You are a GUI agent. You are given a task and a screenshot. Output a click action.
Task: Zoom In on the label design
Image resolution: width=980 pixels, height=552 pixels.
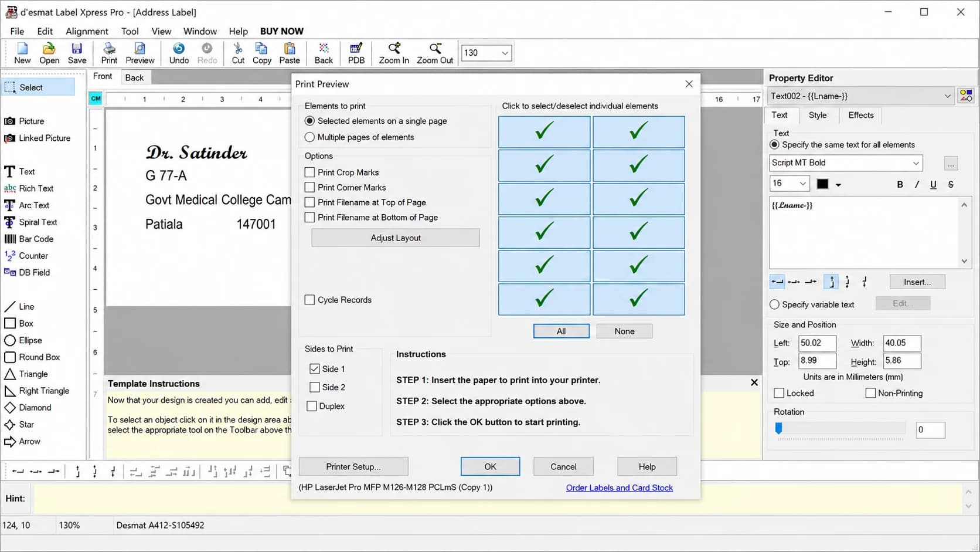click(x=394, y=53)
